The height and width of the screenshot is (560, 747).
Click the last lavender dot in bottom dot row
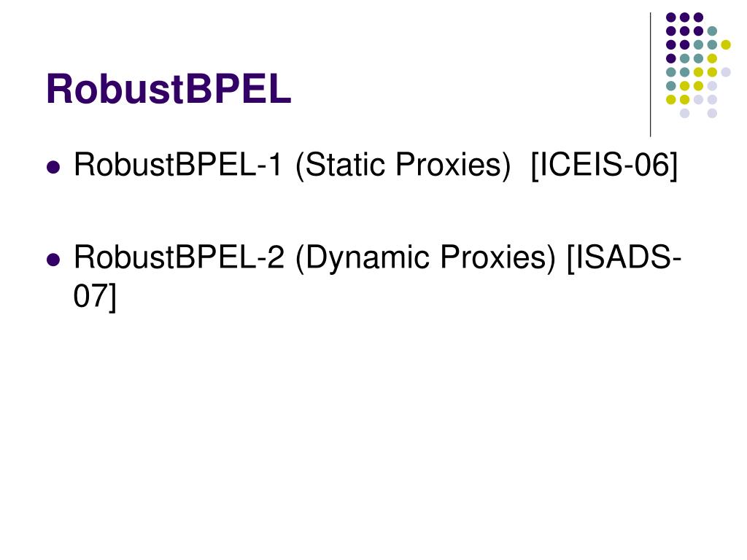coord(712,113)
